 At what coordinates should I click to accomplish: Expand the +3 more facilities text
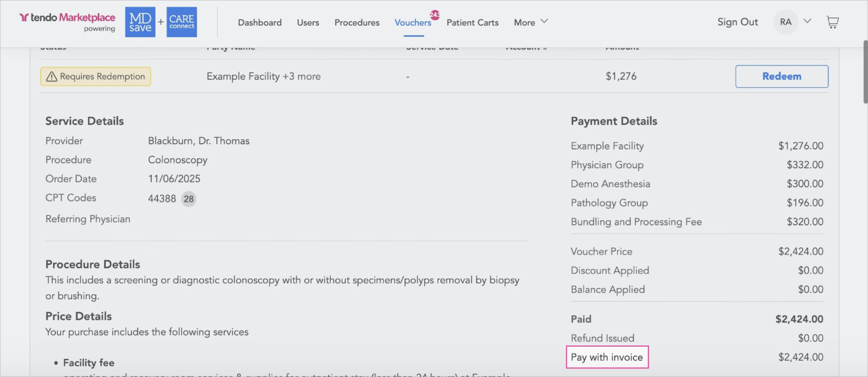coord(301,76)
